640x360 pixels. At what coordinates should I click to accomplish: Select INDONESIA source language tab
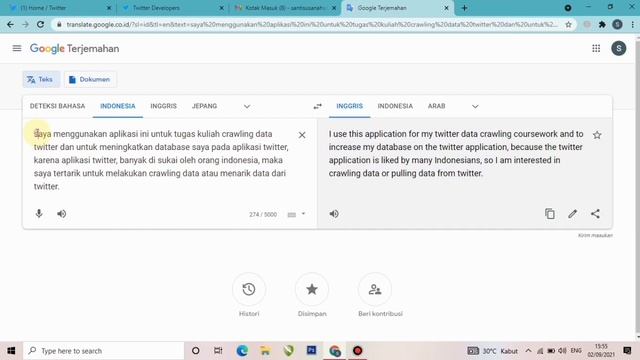118,106
